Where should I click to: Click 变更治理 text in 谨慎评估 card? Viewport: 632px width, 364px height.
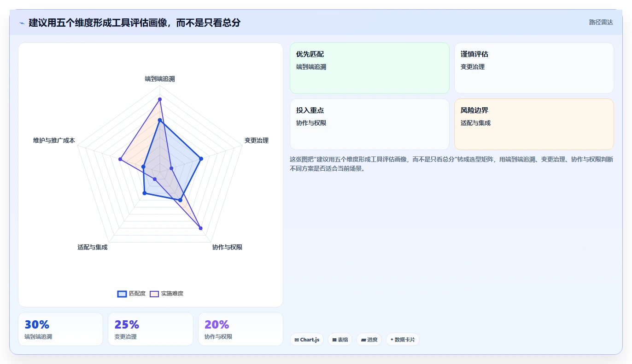pyautogui.click(x=473, y=67)
